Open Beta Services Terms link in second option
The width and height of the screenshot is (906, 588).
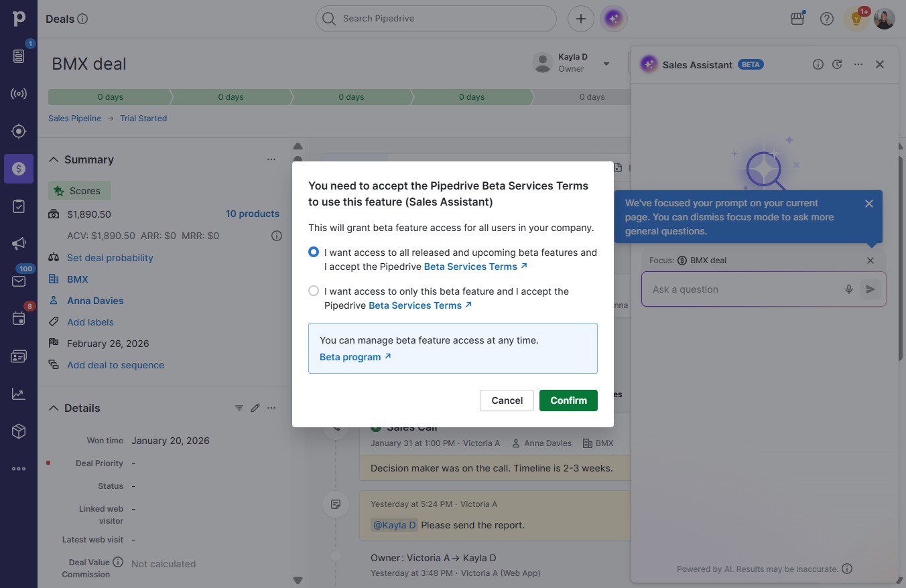[x=420, y=305]
